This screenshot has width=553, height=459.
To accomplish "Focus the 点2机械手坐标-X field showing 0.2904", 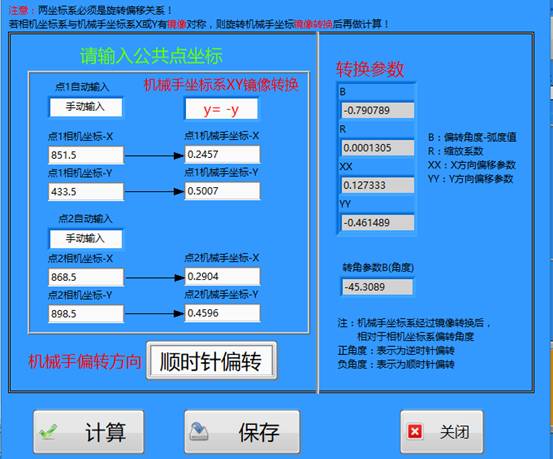I will pos(222,277).
